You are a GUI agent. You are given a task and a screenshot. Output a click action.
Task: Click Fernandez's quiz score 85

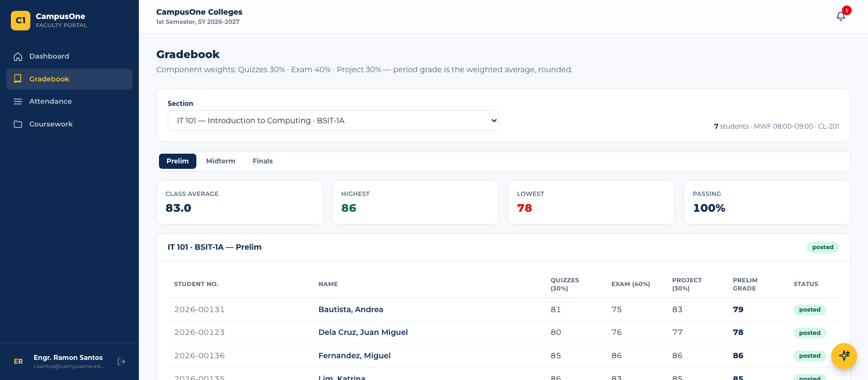[556, 356]
